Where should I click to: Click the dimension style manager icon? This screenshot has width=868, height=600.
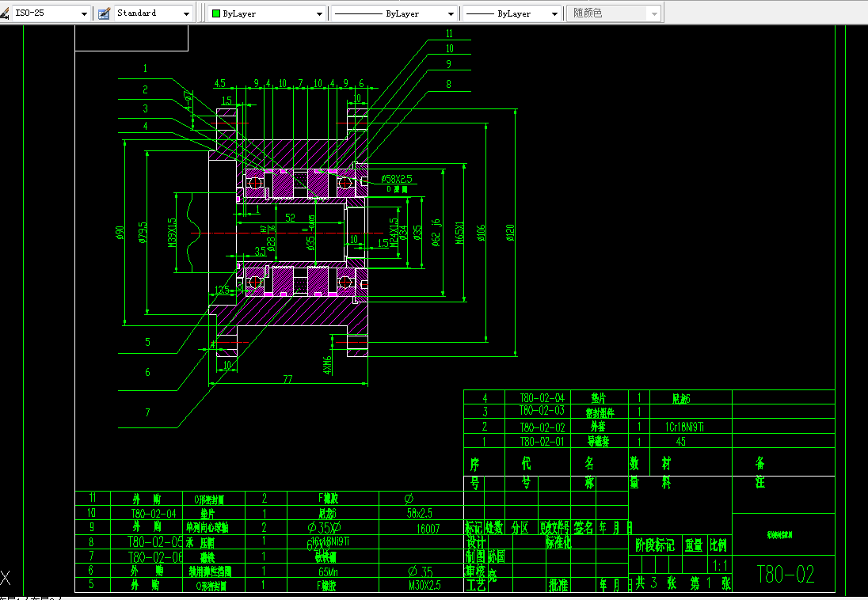point(5,13)
